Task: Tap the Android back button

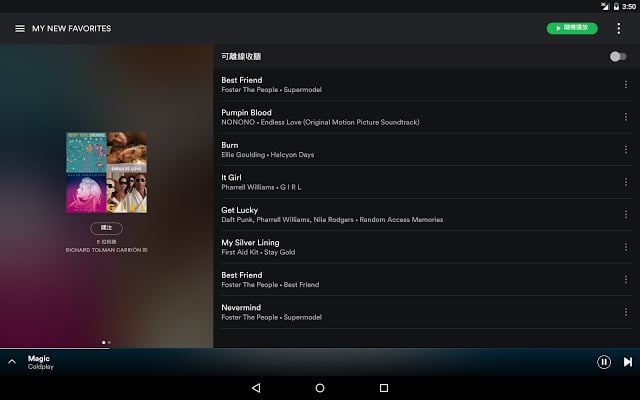Action: click(x=256, y=388)
